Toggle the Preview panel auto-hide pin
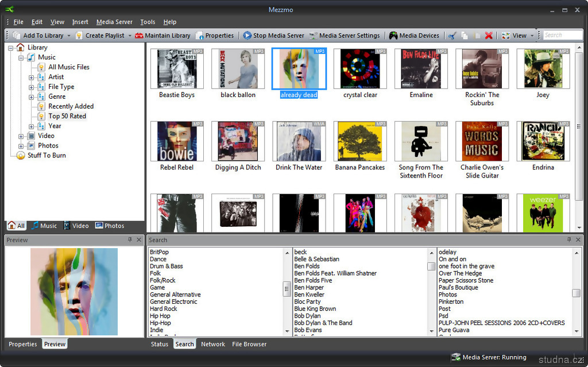The height and width of the screenshot is (367, 588). pyautogui.click(x=130, y=240)
